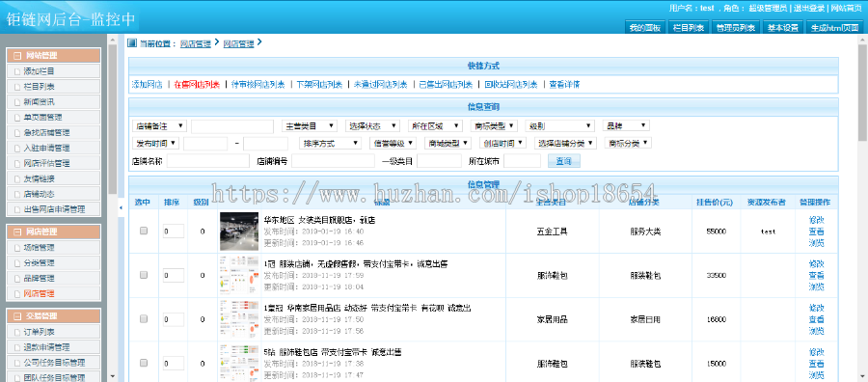Click the page icon beside 急找店铺管理

(x=17, y=133)
